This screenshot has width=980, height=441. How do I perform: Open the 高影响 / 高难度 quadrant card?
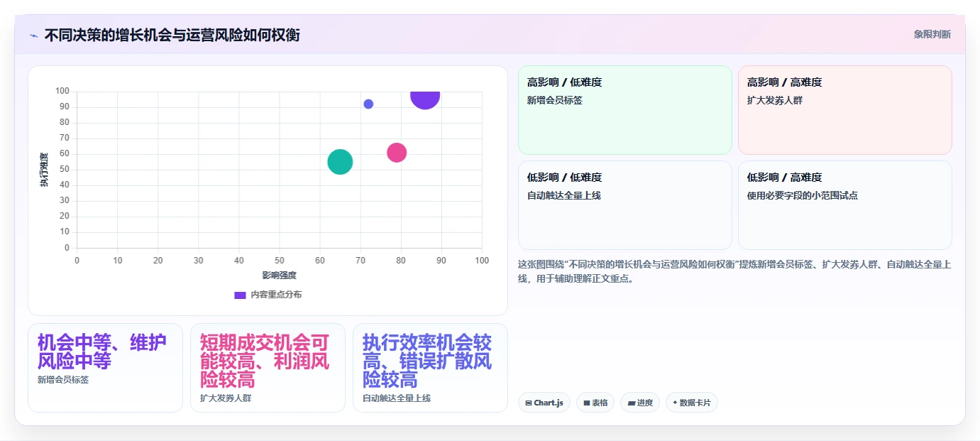[x=844, y=110]
